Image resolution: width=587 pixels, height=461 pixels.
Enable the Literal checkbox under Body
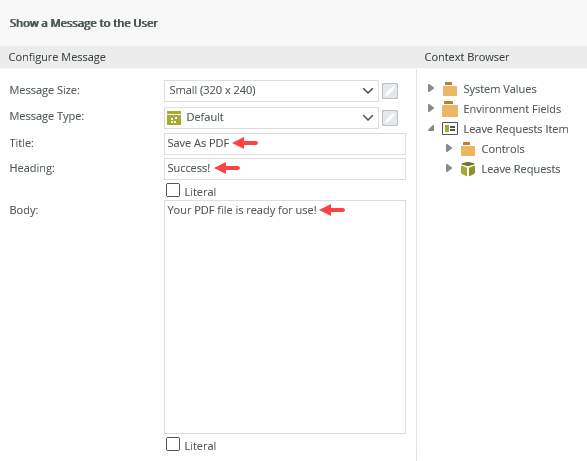[173, 444]
